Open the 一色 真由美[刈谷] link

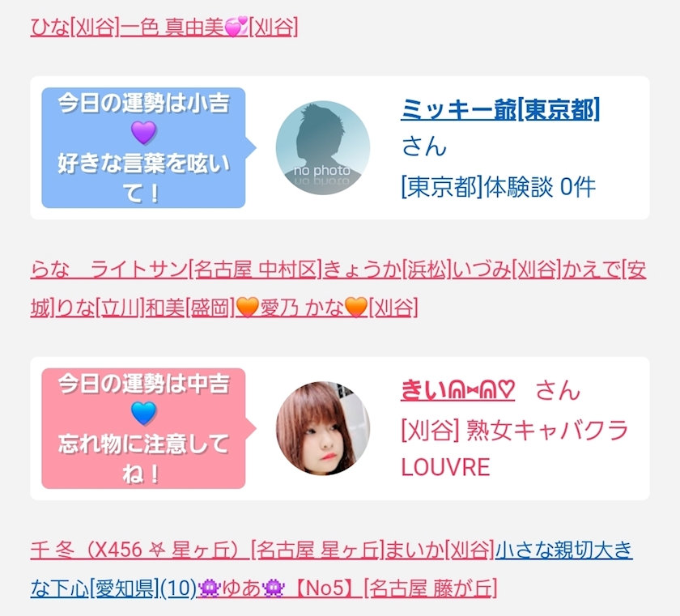[x=209, y=28]
